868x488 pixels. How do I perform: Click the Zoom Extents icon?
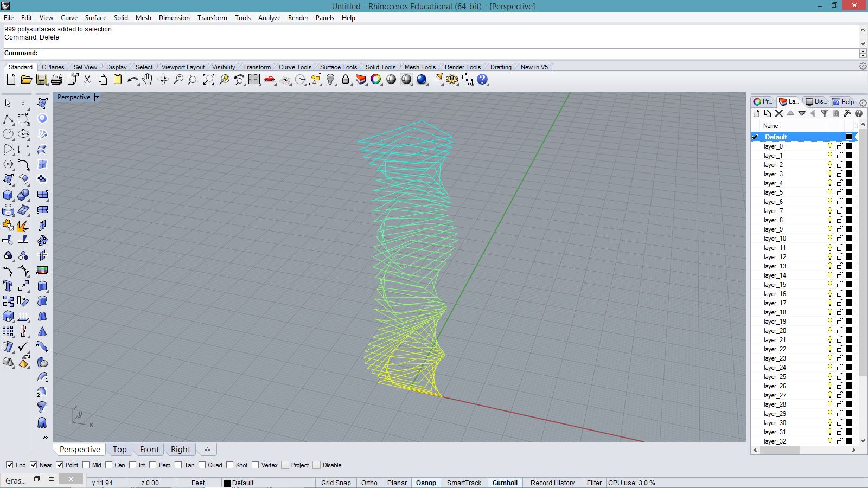(x=209, y=80)
